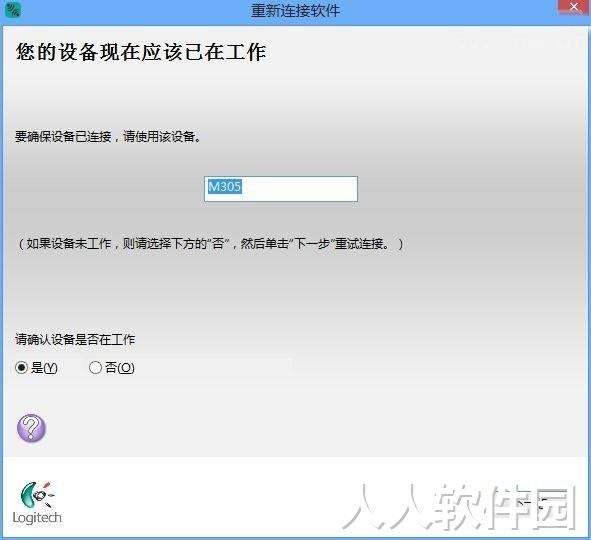Click the Logitech logo
The height and width of the screenshot is (540, 591).
coord(37,503)
